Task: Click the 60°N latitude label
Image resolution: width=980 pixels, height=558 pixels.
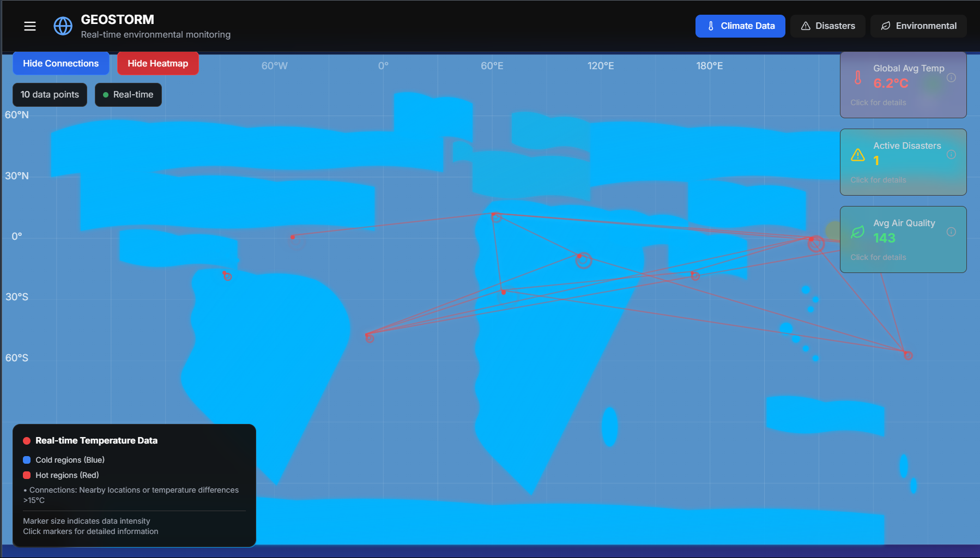Action: point(16,115)
